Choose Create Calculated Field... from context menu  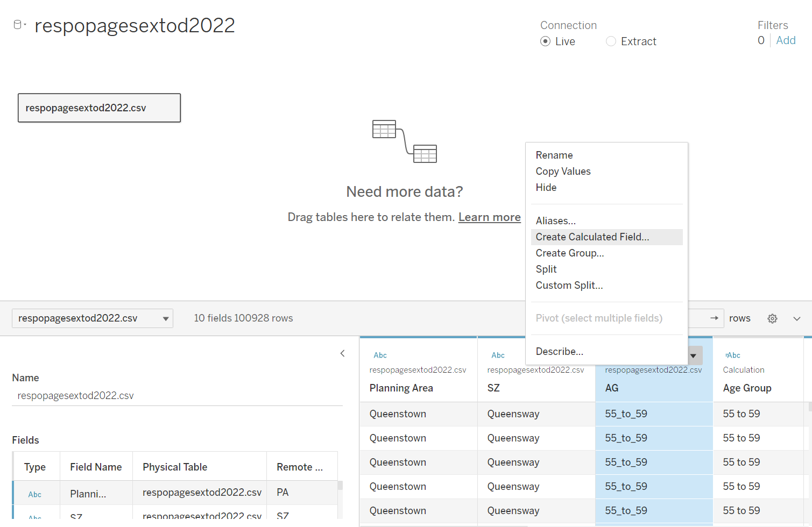click(x=592, y=237)
